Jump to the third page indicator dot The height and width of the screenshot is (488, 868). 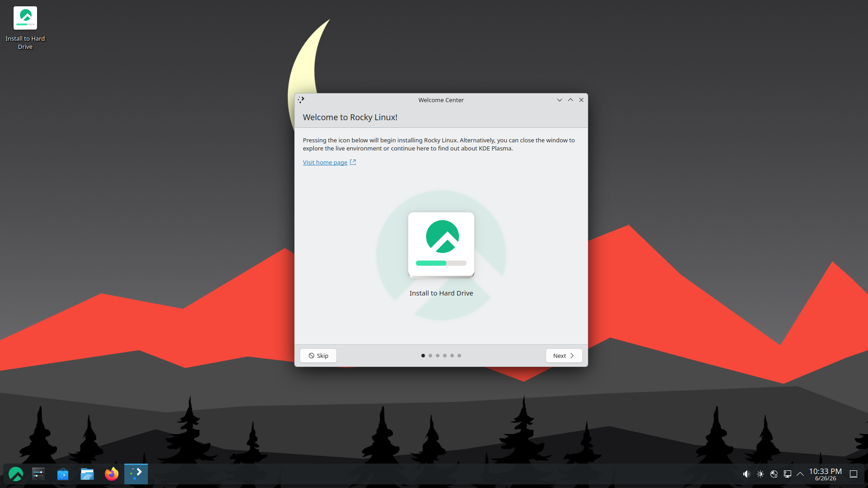coord(438,356)
